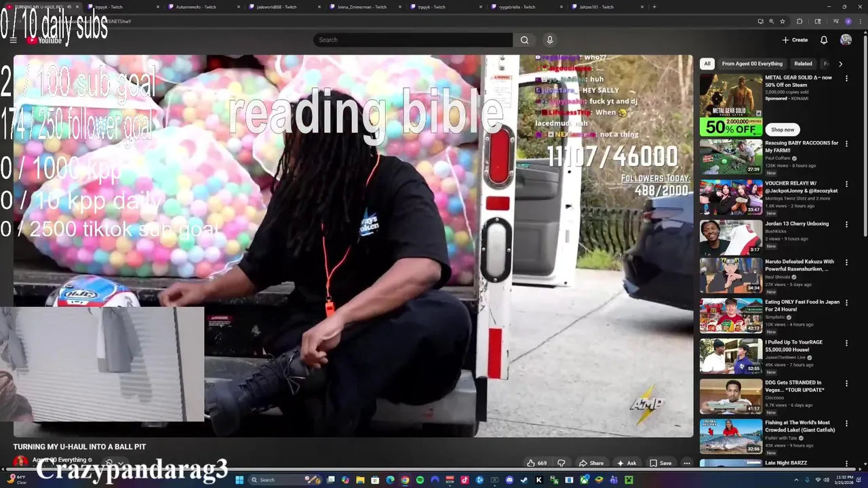Open more actions for the video
The height and width of the screenshot is (488, 868).
point(686,463)
